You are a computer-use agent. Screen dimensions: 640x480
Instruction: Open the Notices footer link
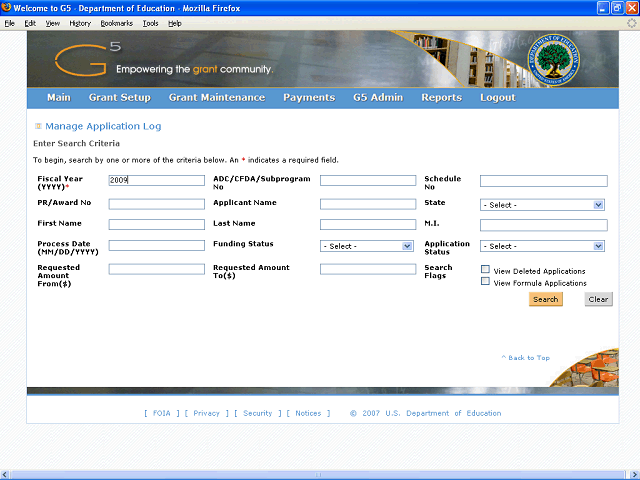coord(308,413)
